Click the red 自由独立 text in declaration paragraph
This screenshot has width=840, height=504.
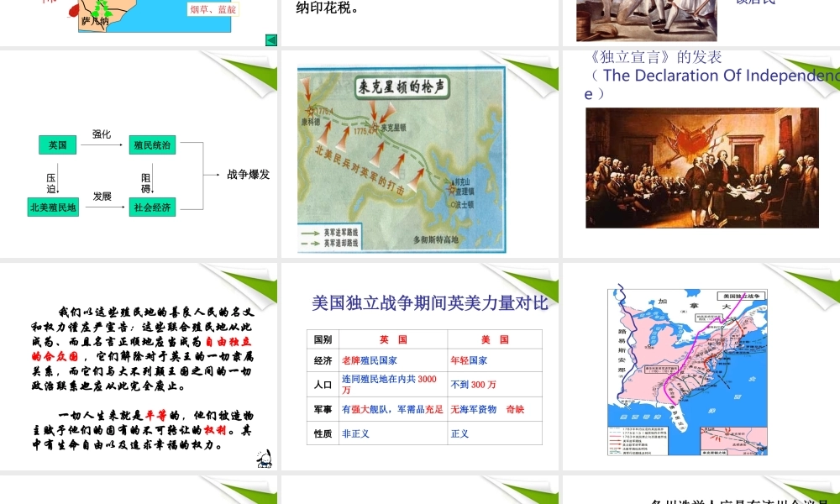pyautogui.click(x=228, y=342)
